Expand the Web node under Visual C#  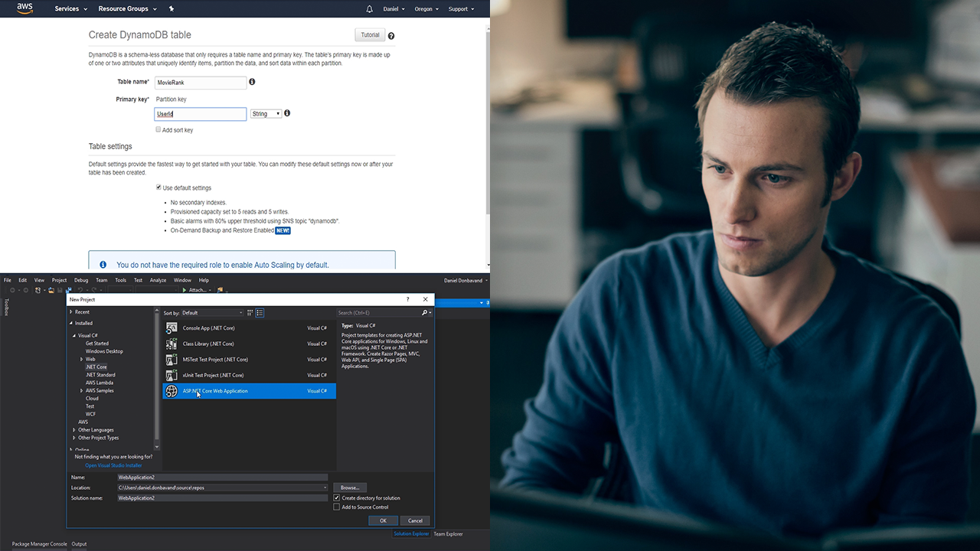82,359
